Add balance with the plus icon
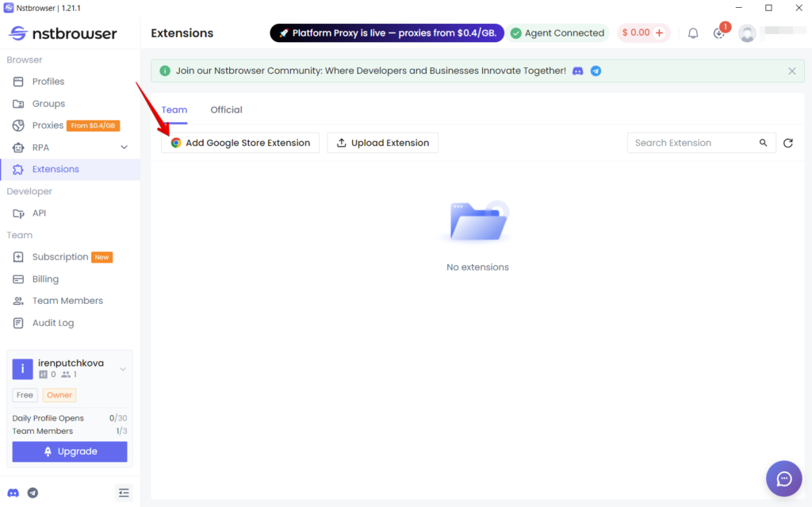 659,33
